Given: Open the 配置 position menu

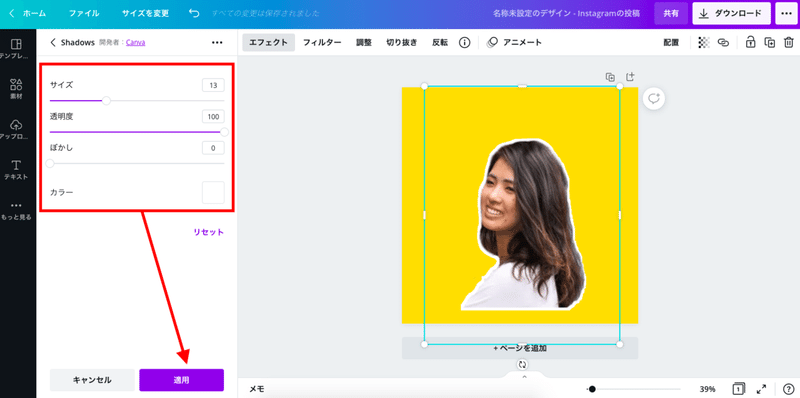Looking at the screenshot, I should point(671,43).
